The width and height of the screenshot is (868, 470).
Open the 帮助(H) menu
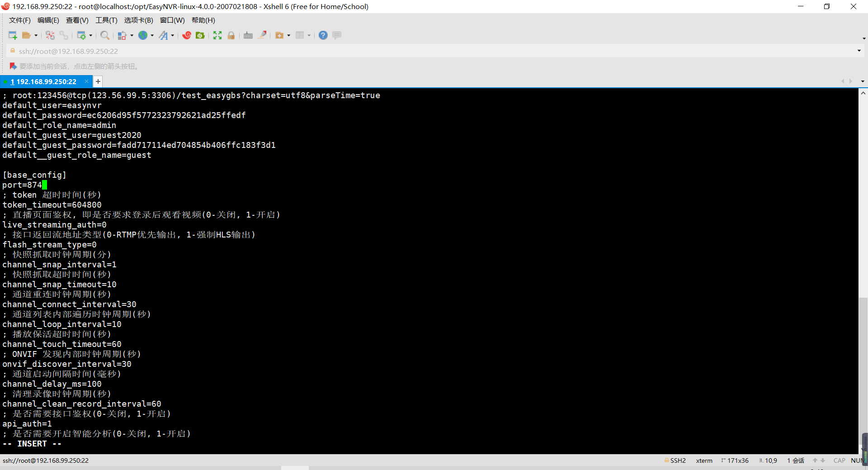point(203,20)
